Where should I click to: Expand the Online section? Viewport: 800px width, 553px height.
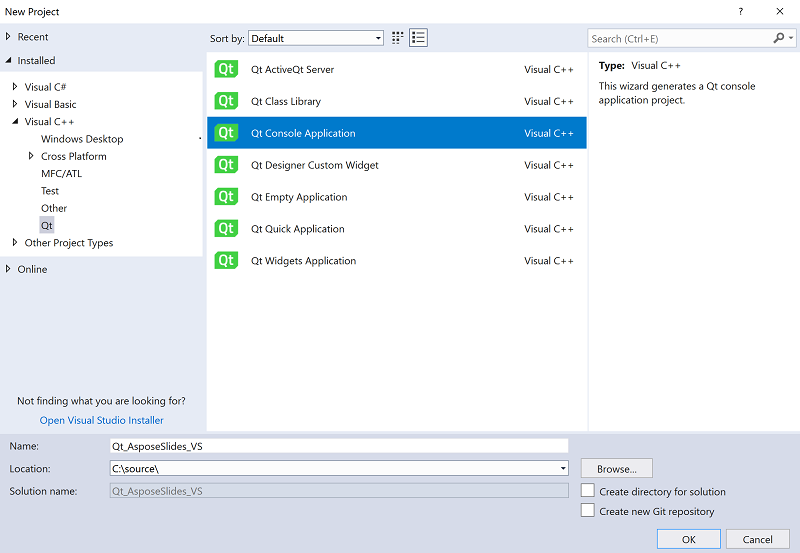tap(8, 269)
